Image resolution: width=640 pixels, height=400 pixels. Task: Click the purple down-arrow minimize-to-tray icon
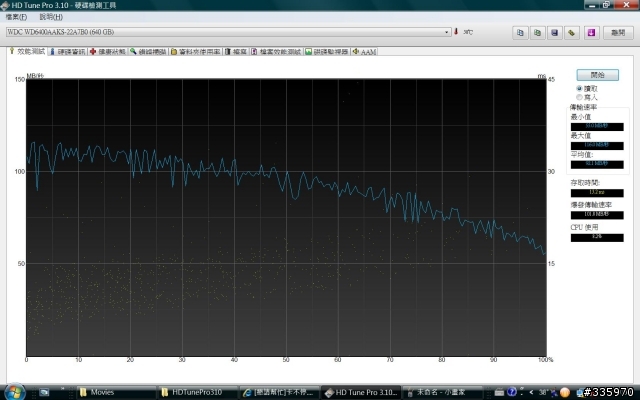pyautogui.click(x=591, y=33)
